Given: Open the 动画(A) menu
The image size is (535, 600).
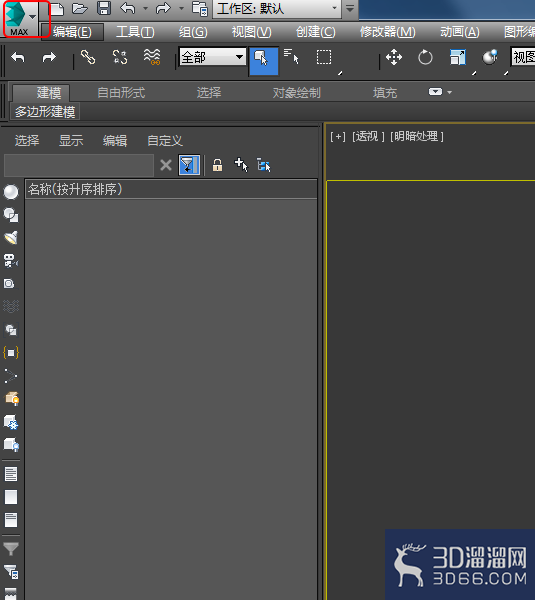Looking at the screenshot, I should [x=460, y=32].
